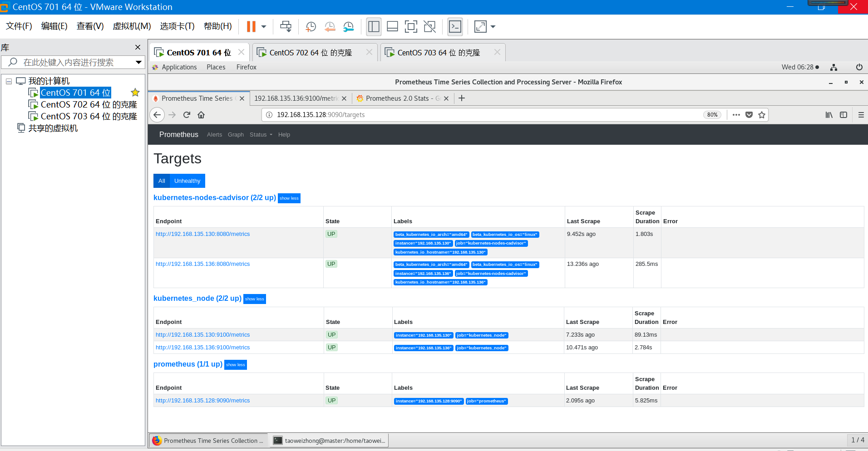Open the Firefox hamburger menu
Image resolution: width=868 pixels, height=451 pixels.
(x=861, y=115)
